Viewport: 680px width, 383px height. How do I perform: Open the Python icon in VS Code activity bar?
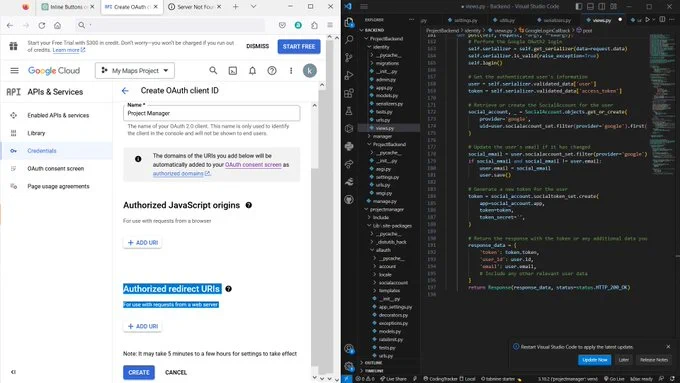pos(349,146)
